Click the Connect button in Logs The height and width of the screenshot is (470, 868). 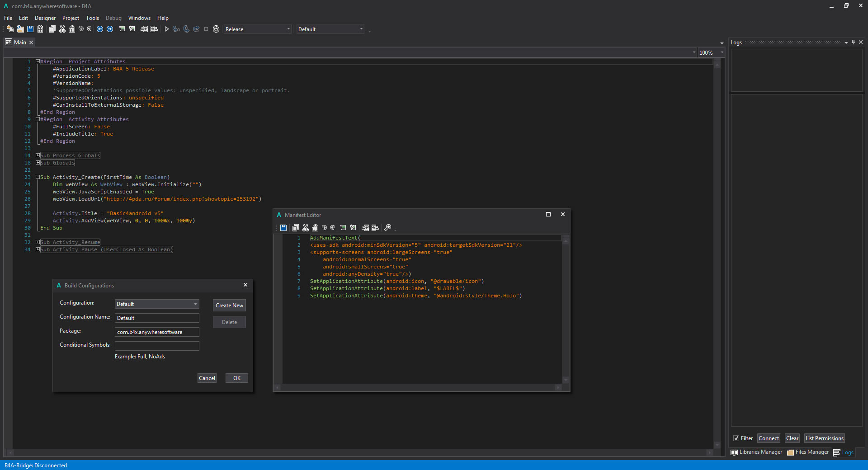pyautogui.click(x=769, y=438)
